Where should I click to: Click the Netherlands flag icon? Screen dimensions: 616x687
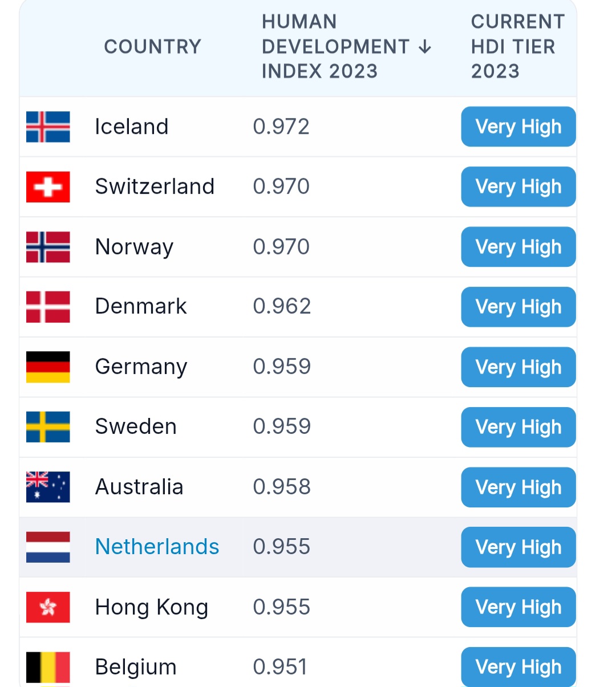click(x=48, y=547)
